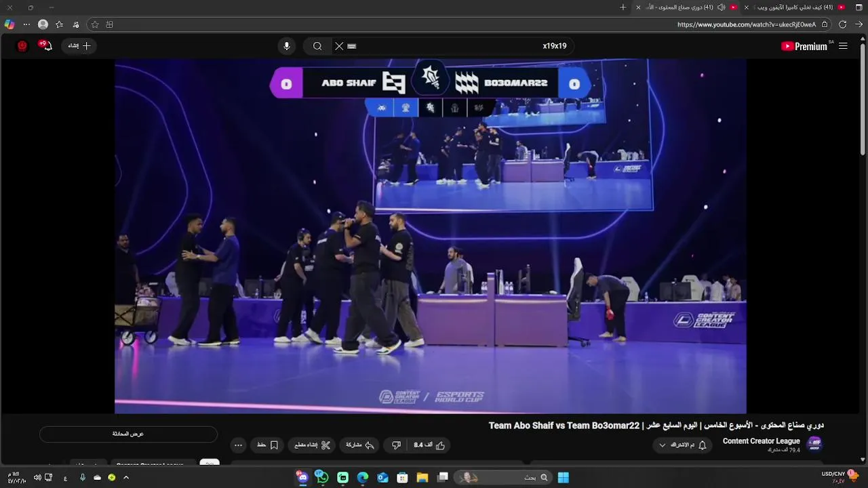The height and width of the screenshot is (488, 868).
Task: Open Discord from the taskbar
Action: click(302, 478)
